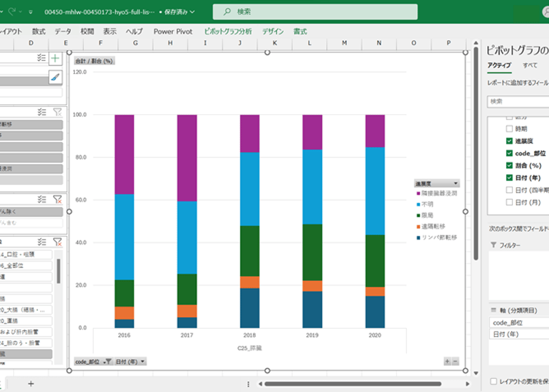This screenshot has width=549, height=392.
Task: Switch to すべて tab in field pane
Action: 530,65
